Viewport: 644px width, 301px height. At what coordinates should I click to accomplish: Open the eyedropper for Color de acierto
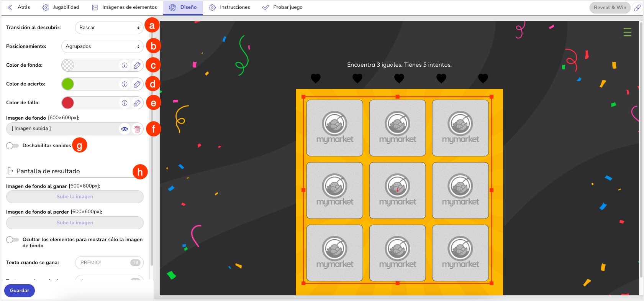tap(137, 84)
